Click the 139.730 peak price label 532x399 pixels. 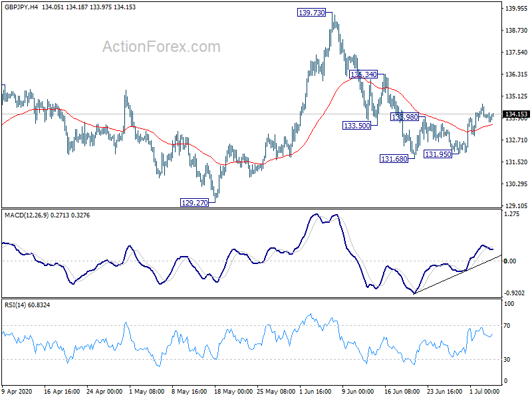coord(311,13)
